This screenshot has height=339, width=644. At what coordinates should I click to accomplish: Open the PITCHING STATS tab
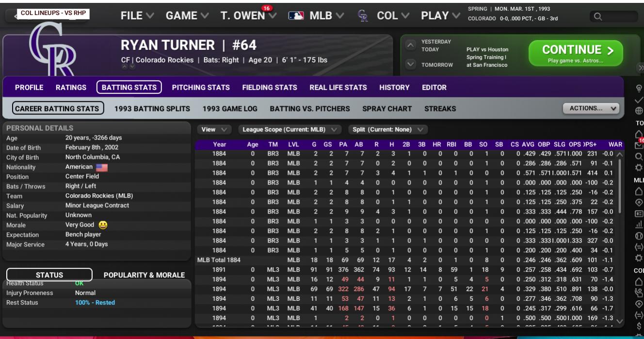[201, 88]
